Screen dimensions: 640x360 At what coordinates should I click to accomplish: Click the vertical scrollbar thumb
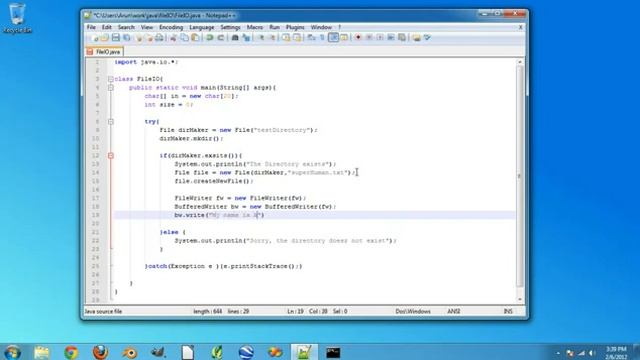coord(520,176)
